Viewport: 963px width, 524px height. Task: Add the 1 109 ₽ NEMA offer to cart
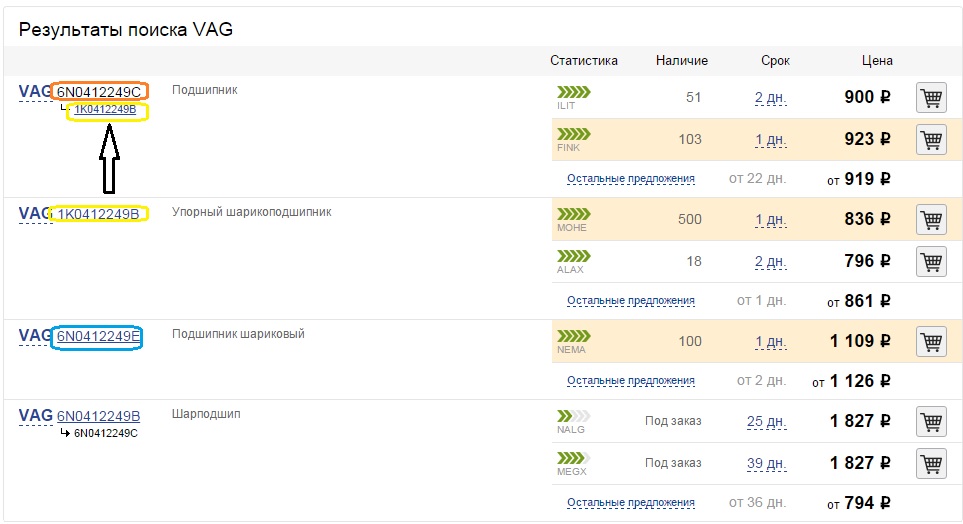[931, 342]
